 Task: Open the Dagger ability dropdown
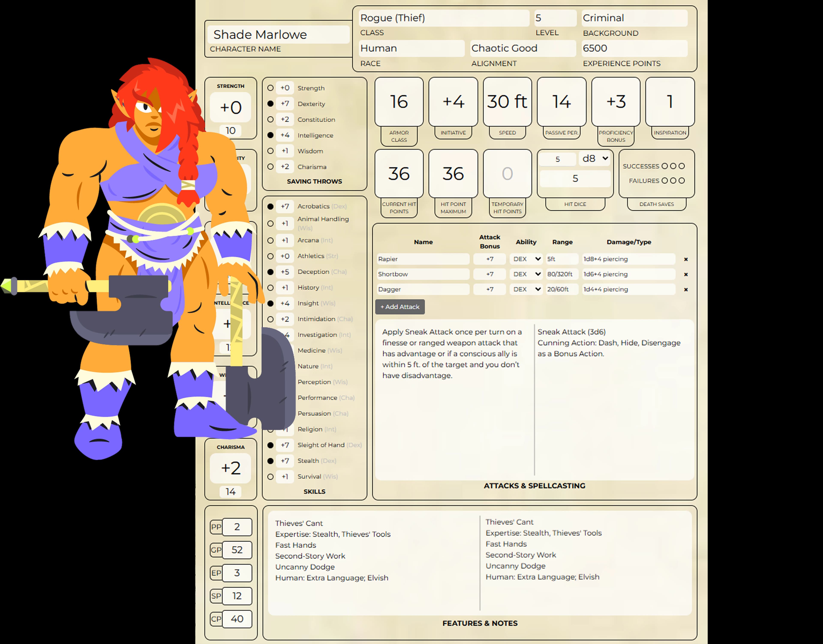[526, 289]
